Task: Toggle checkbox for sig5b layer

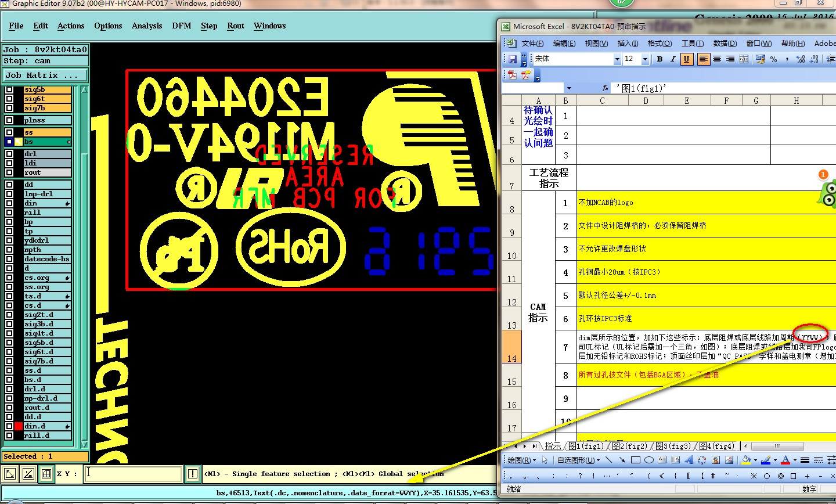Action: tap(9, 89)
